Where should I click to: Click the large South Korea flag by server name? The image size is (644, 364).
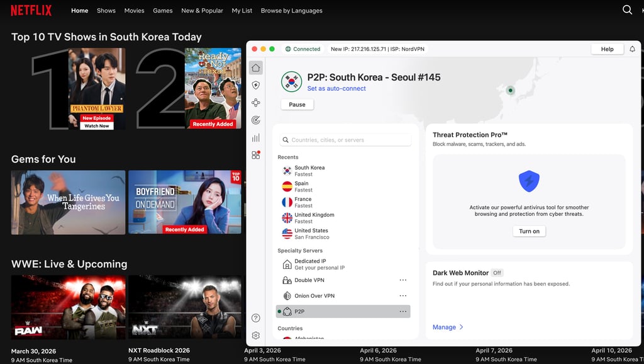(x=292, y=81)
